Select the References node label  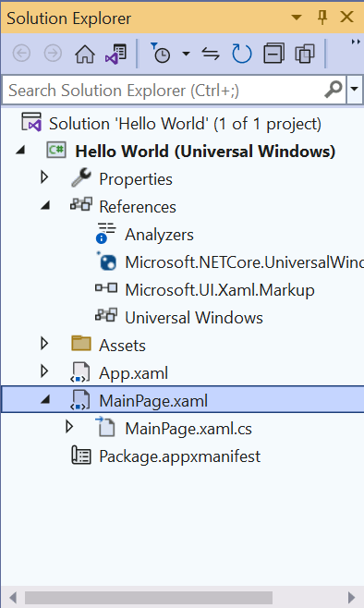coord(138,207)
